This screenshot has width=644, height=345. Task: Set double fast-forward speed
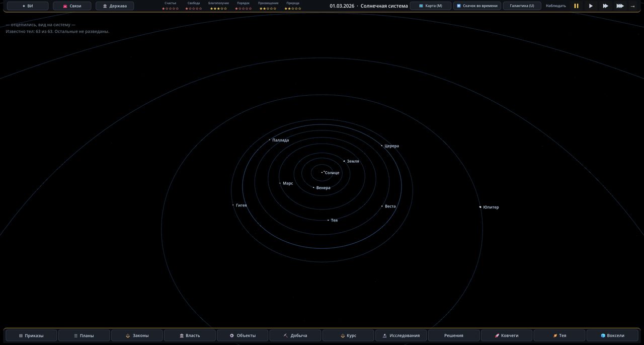coord(605,6)
